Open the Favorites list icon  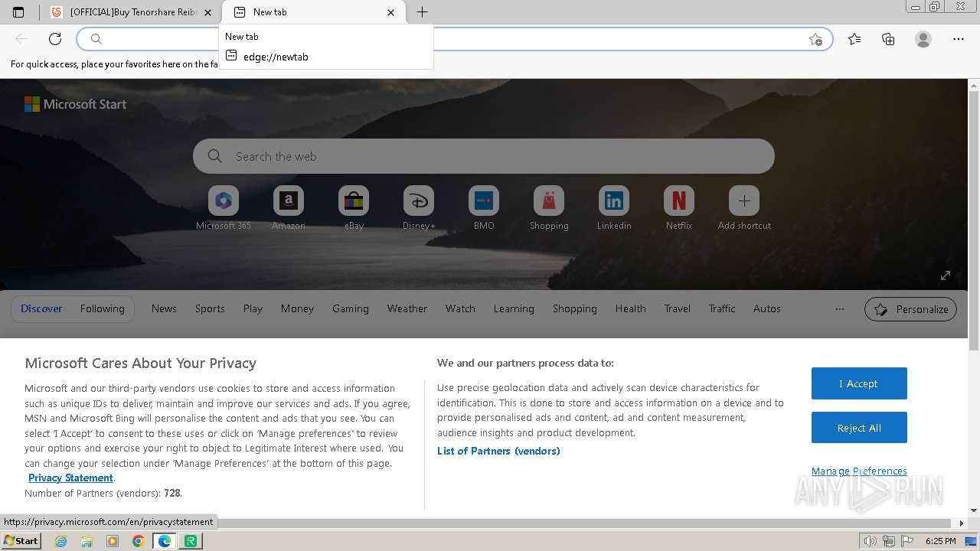[x=854, y=39]
